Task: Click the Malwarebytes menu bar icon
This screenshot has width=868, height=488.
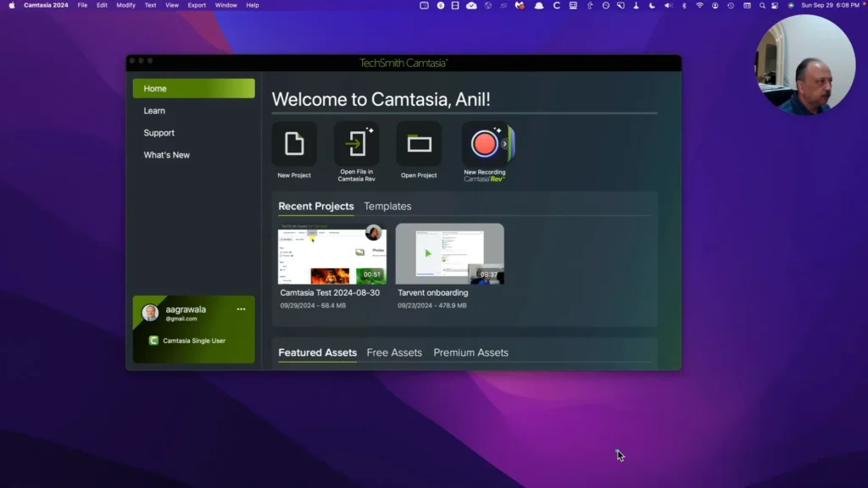Action: (520, 5)
